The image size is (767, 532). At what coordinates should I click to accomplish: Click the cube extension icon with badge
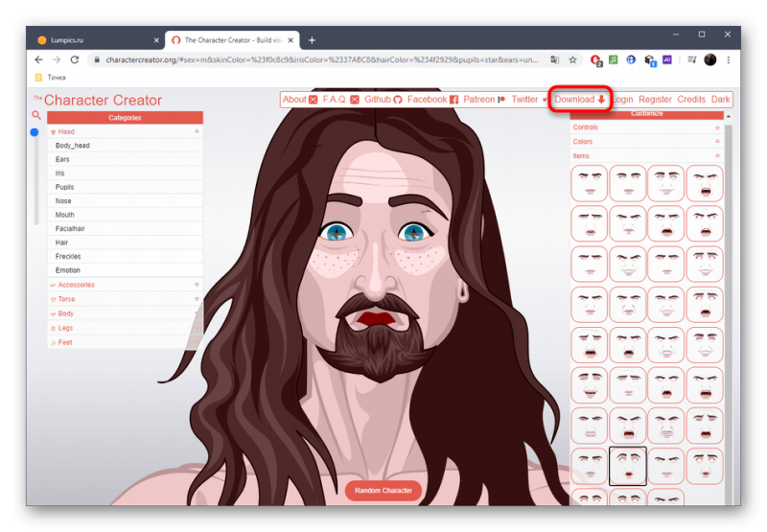coord(650,60)
